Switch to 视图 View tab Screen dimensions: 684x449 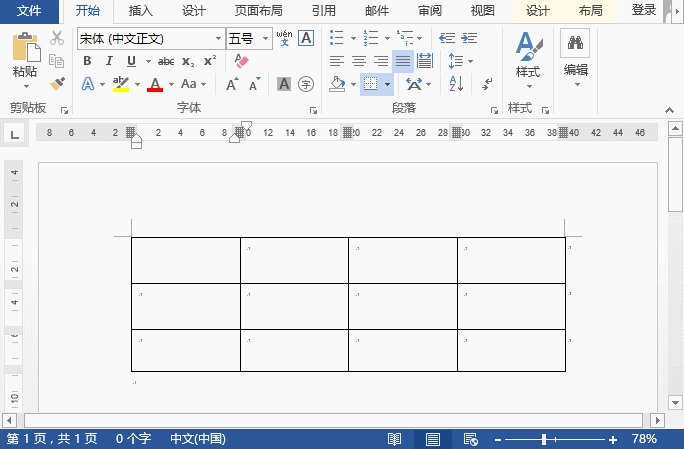[x=482, y=11]
